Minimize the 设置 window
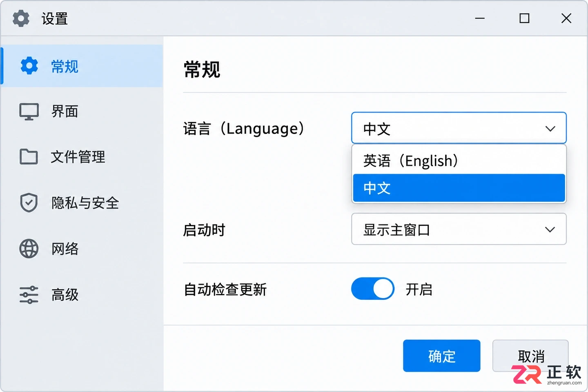 (480, 18)
